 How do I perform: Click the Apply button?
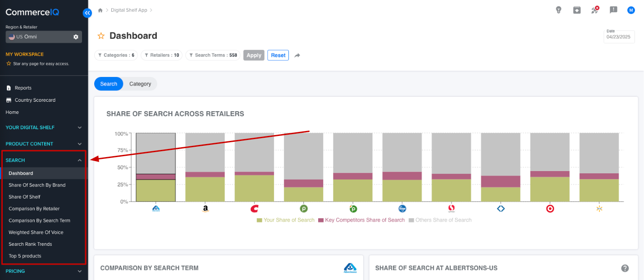pos(254,55)
